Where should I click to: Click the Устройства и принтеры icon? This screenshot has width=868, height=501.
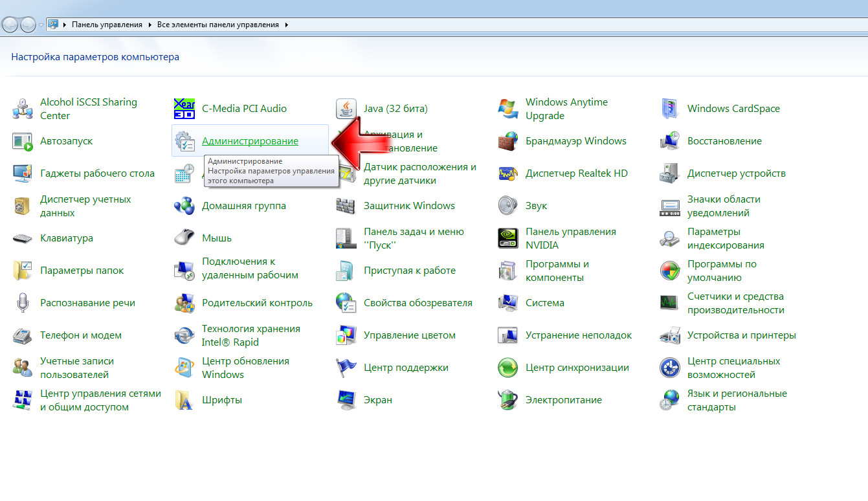coord(670,335)
